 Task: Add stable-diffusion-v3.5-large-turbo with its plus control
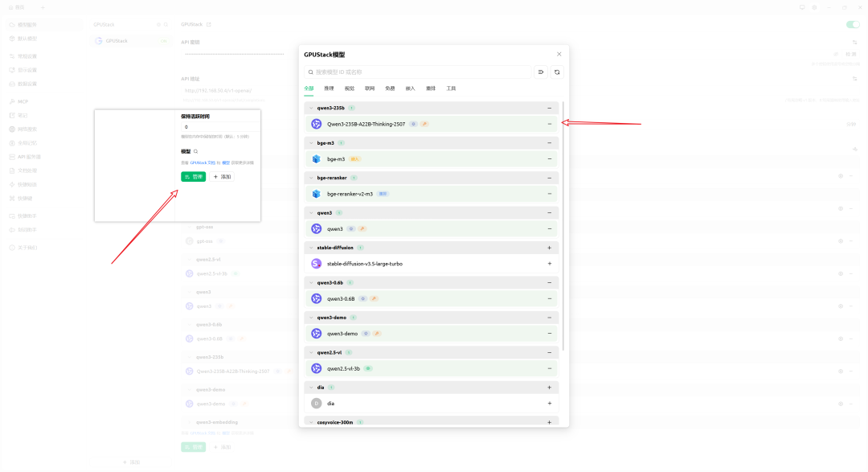550,263
